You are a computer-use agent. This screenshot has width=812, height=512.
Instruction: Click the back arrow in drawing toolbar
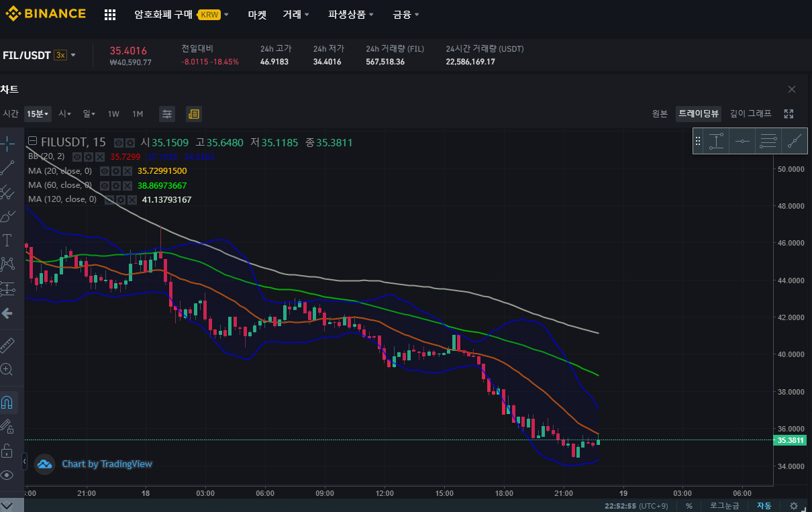(x=7, y=313)
